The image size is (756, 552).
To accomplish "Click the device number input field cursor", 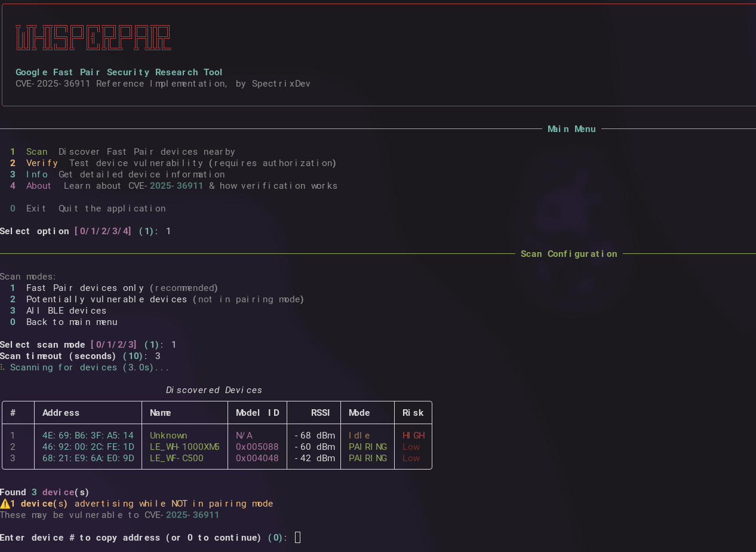I will pyautogui.click(x=297, y=537).
